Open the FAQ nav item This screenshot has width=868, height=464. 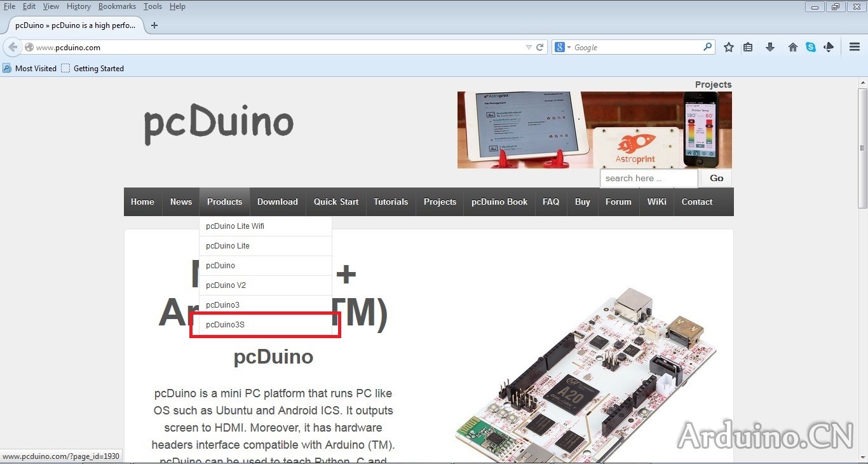(551, 201)
